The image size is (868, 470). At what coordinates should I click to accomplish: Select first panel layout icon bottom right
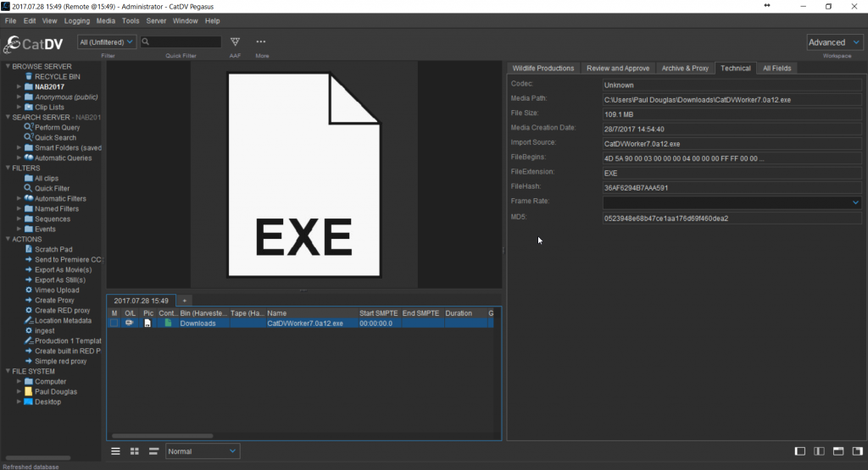click(800, 451)
